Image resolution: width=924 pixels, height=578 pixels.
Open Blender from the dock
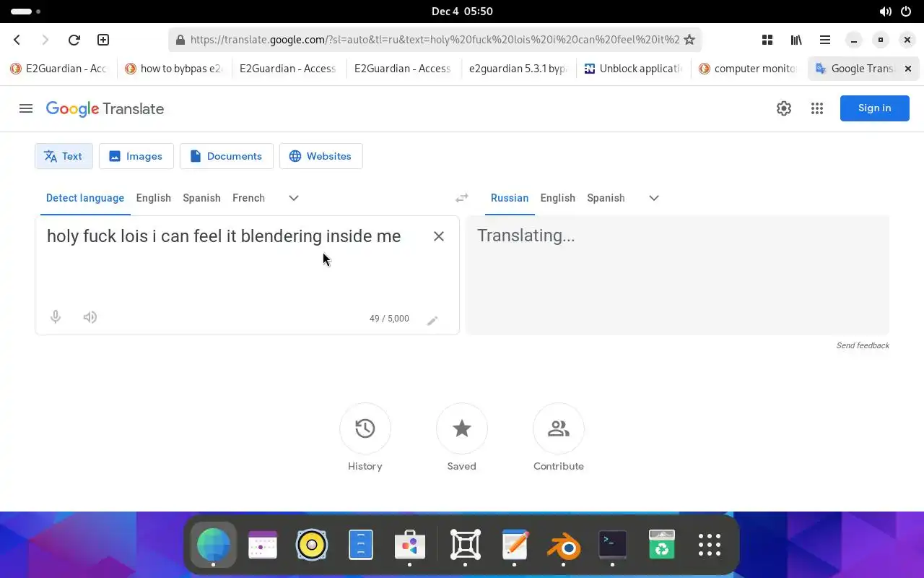pyautogui.click(x=563, y=545)
